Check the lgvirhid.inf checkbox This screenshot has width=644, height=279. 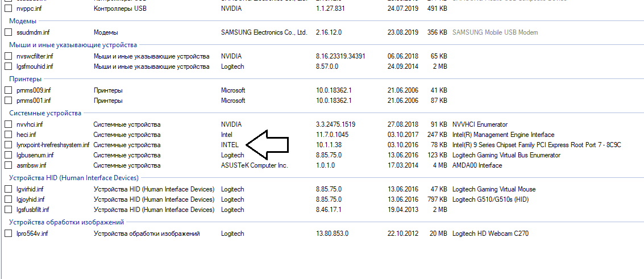[x=8, y=189]
